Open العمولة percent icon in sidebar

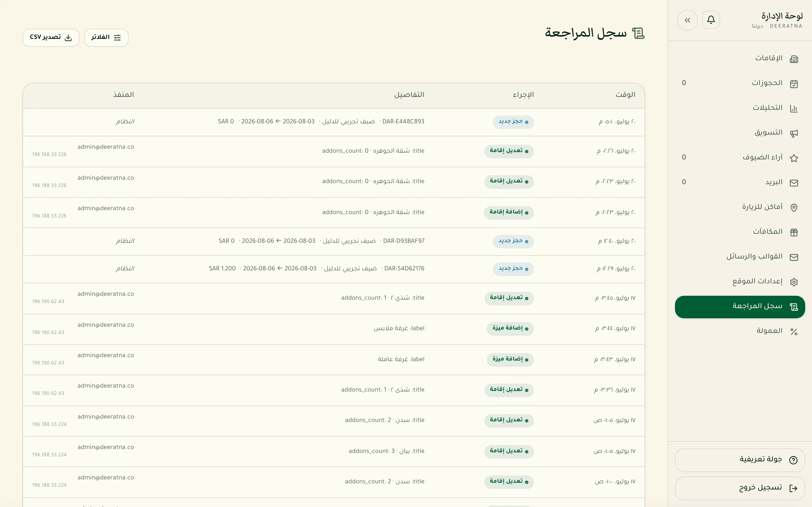[794, 331]
